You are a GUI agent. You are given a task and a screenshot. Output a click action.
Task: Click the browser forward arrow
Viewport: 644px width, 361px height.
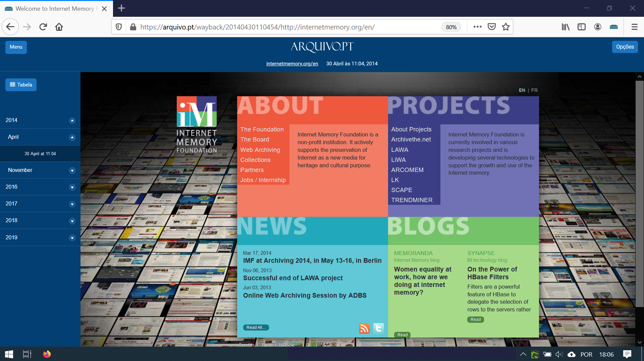[x=27, y=27]
